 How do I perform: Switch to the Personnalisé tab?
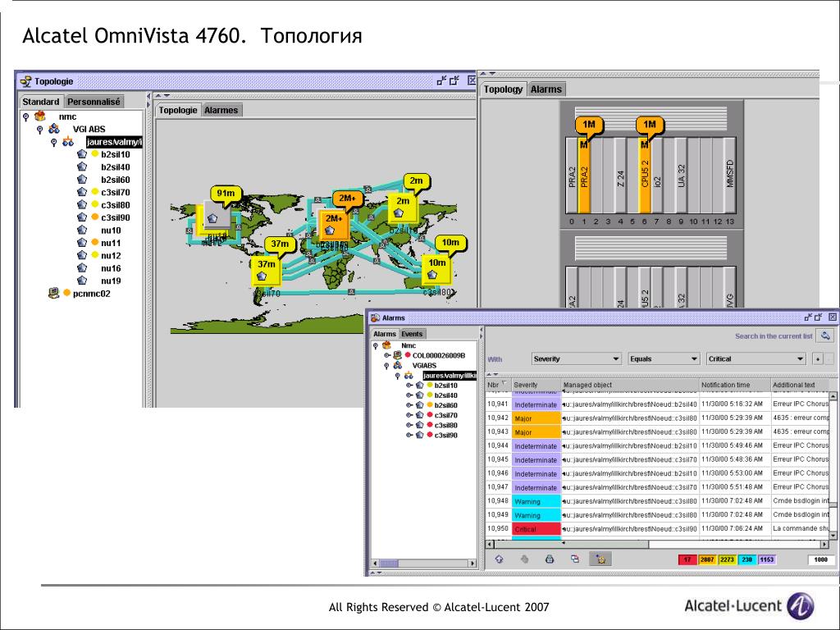[x=94, y=101]
